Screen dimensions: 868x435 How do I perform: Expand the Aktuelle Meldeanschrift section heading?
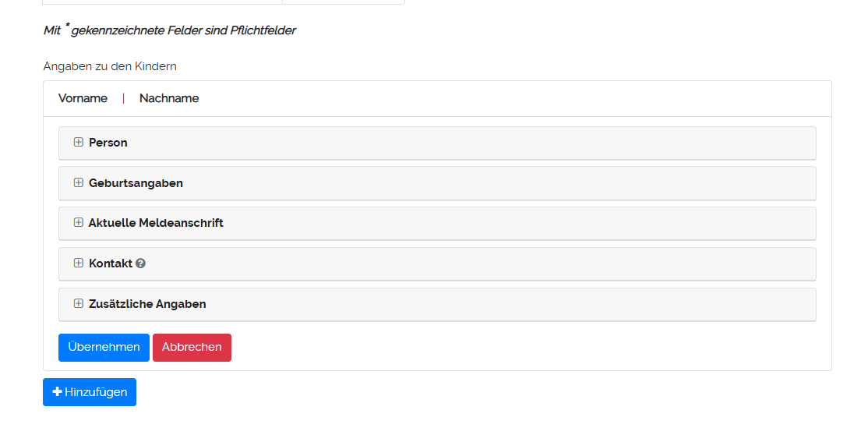156,223
